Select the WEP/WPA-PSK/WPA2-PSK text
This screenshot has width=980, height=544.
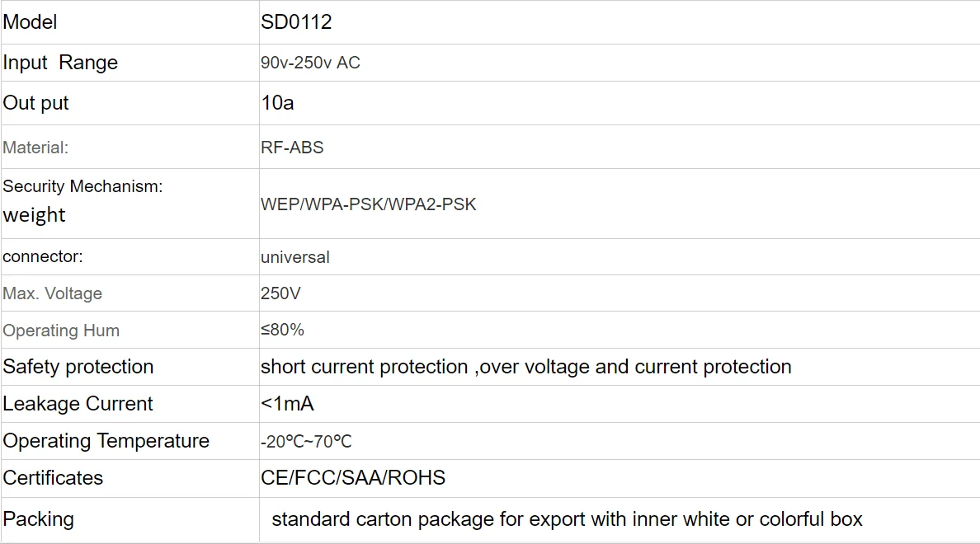(369, 204)
